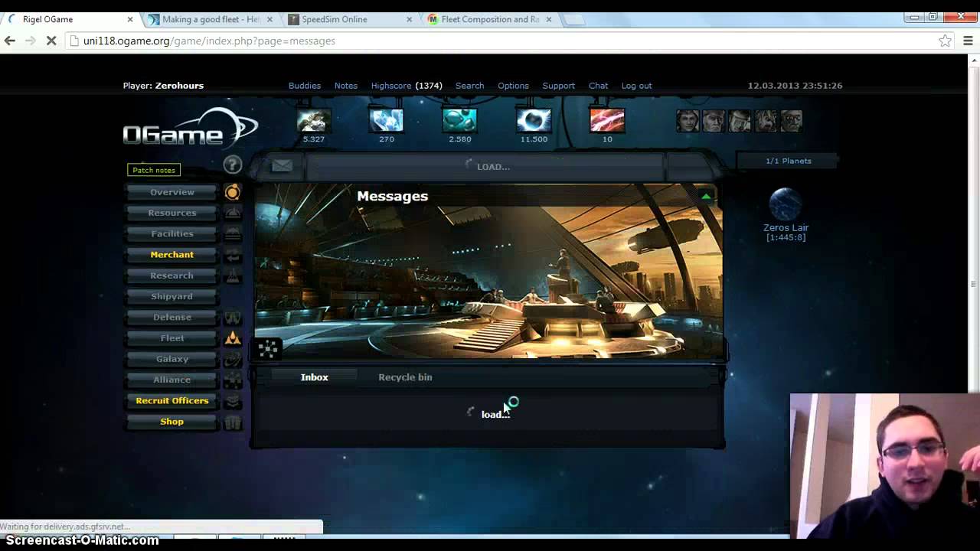Open the Merchant menu

[x=172, y=255]
